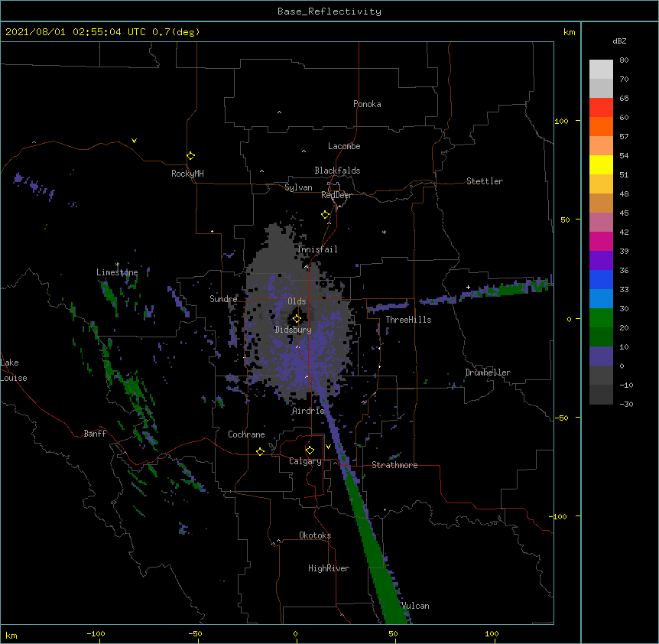659x644 pixels.
Task: Pick the bright green 20-30 dBZ swatch
Action: point(601,318)
